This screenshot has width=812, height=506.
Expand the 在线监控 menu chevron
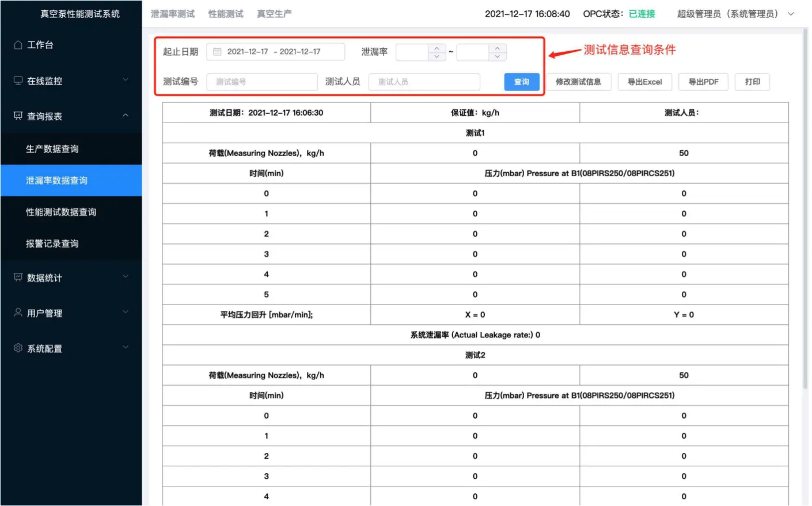point(126,80)
